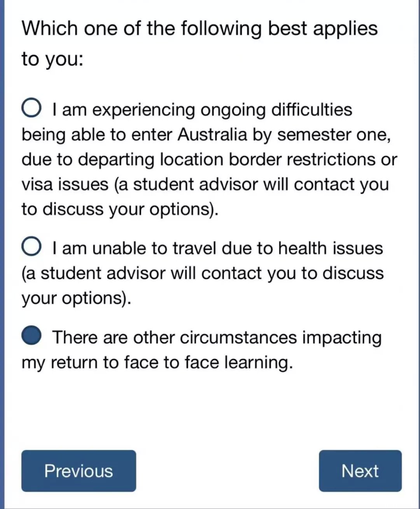Click "due to departing location border restrictions" line
This screenshot has height=509, width=420.
(x=198, y=160)
